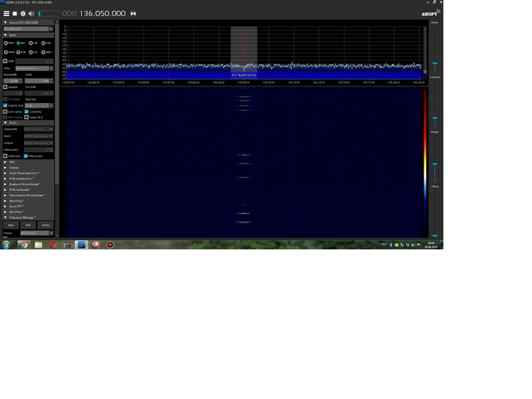Collapse the Radio panel header
The height and width of the screenshot is (399, 532).
click(x=28, y=35)
